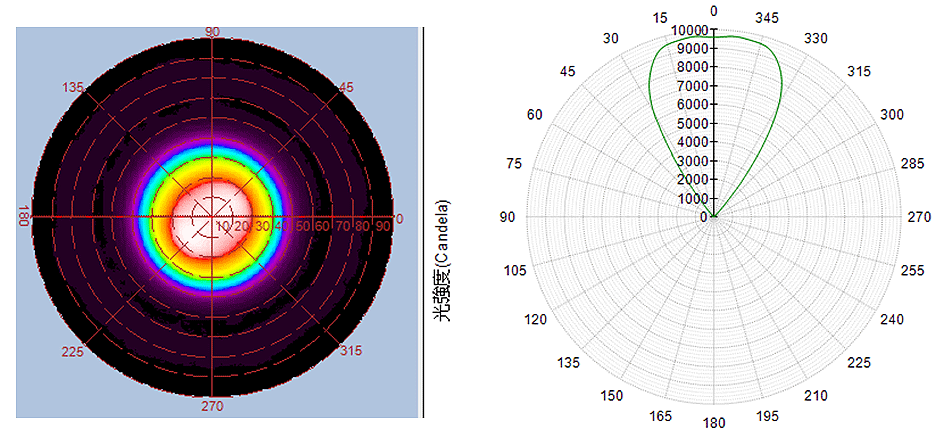Click the 225 degree label on the heatmap
Viewport: 937px width, 444px height.
tap(70, 352)
